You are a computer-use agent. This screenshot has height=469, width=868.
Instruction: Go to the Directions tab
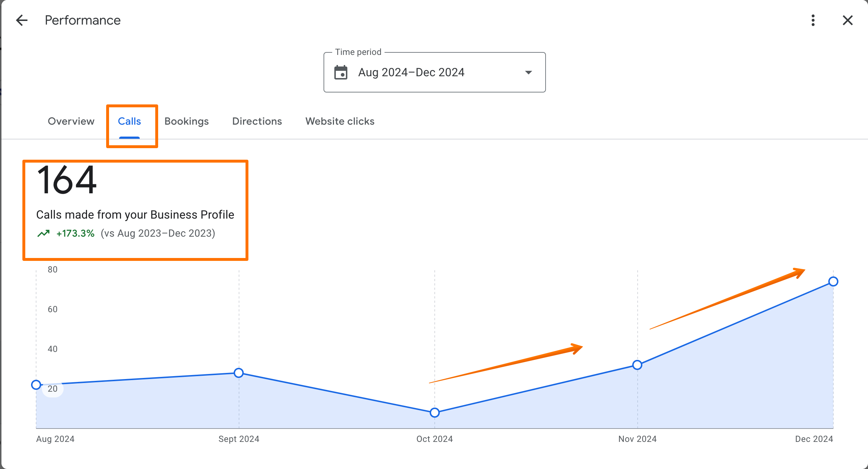pyautogui.click(x=257, y=121)
